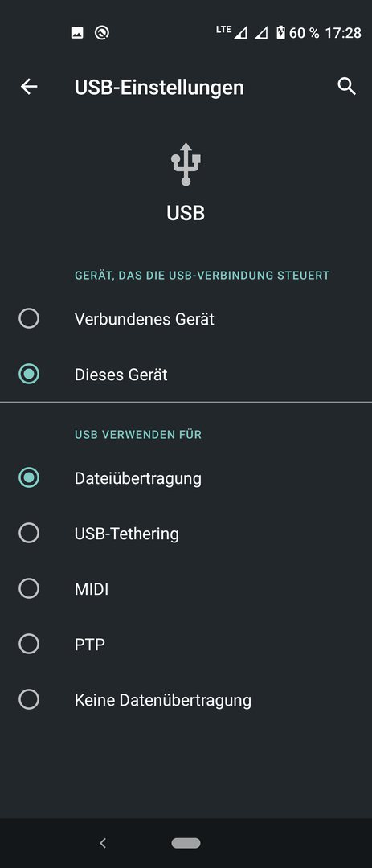Tap the USB-Verbindung steuert section header
The width and height of the screenshot is (372, 868).
pyautogui.click(x=202, y=275)
